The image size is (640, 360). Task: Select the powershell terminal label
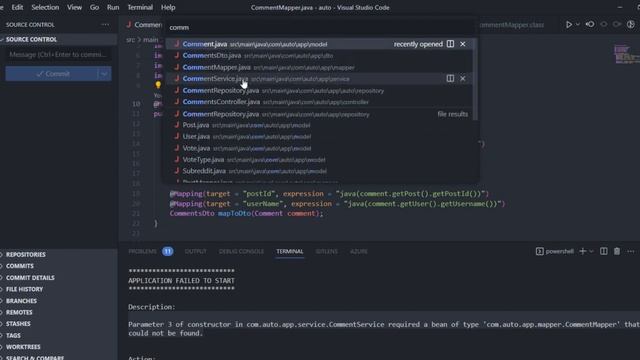(555, 251)
